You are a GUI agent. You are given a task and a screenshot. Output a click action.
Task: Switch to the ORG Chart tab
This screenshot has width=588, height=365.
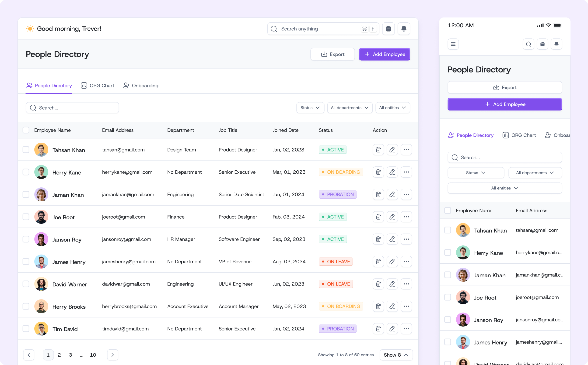97,86
